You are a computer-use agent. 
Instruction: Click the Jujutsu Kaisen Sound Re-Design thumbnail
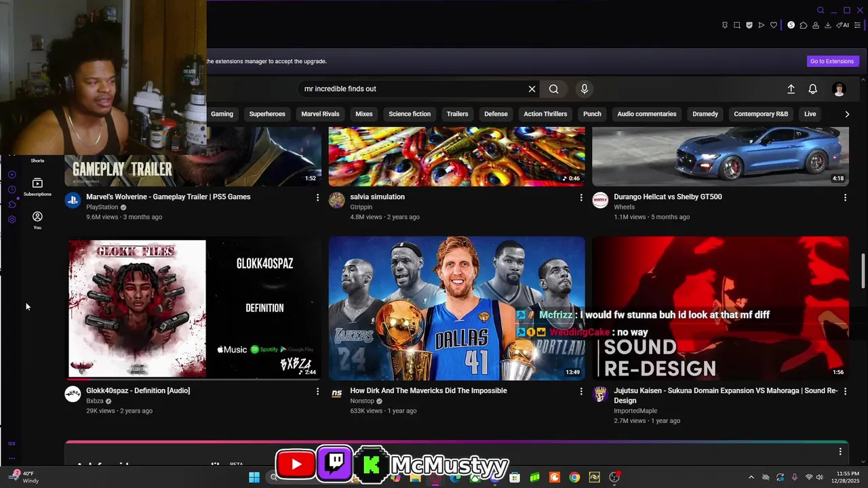[720, 308]
